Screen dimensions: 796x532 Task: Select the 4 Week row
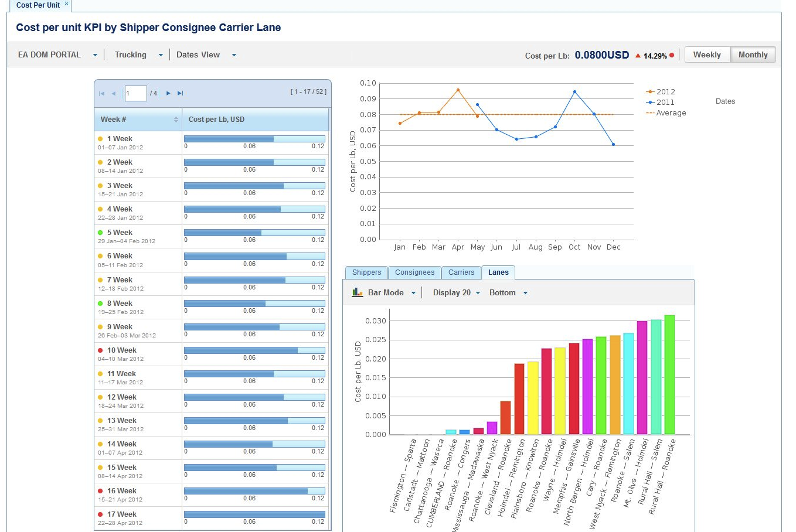pos(213,213)
